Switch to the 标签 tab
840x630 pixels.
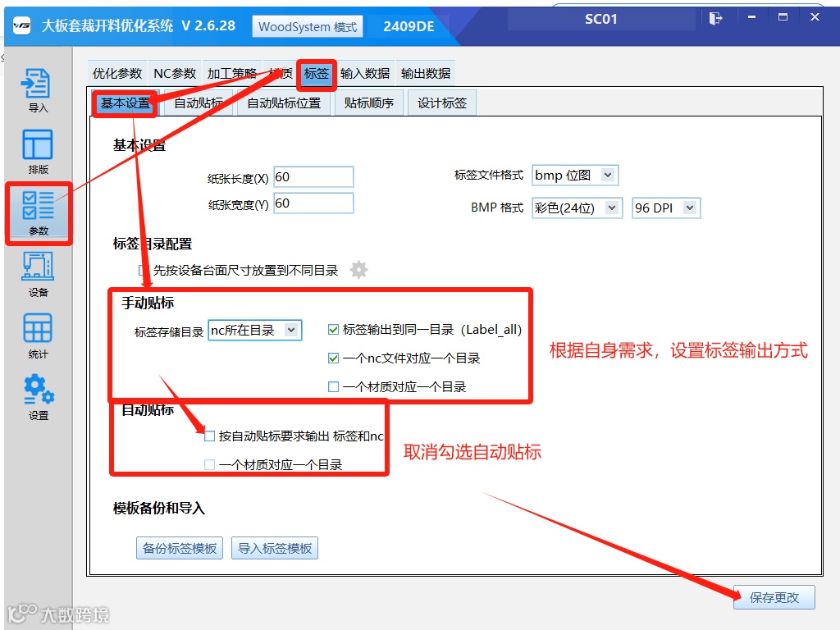pyautogui.click(x=316, y=73)
